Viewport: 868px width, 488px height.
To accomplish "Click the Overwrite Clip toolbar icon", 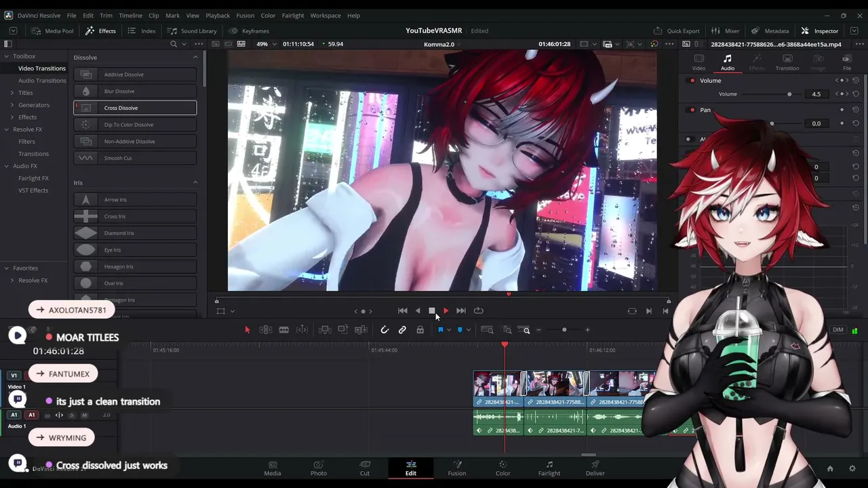I will [x=343, y=330].
